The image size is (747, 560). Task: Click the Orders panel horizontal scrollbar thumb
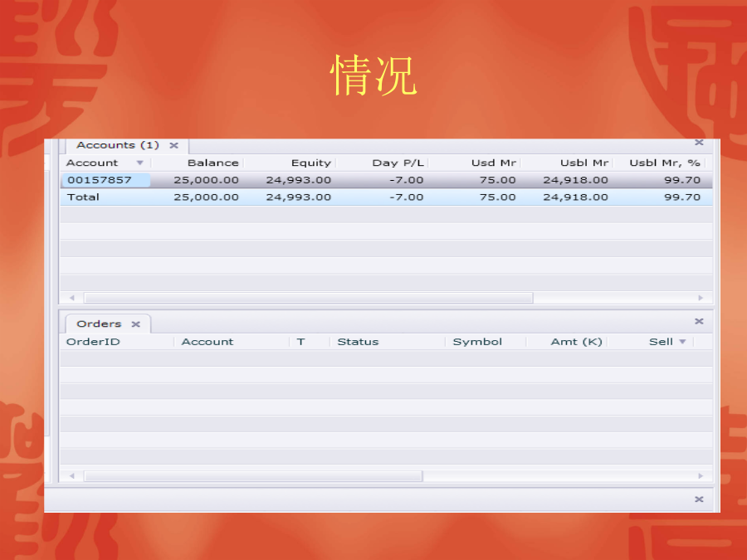(x=253, y=476)
